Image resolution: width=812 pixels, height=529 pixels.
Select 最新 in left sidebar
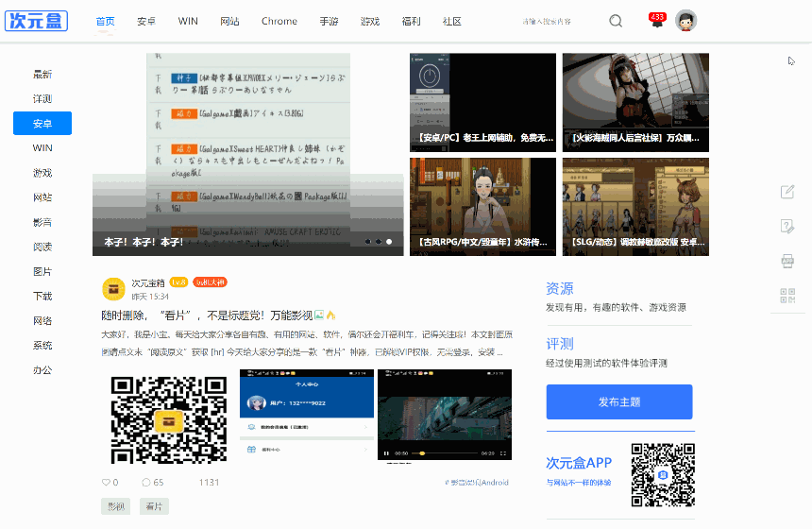(x=42, y=74)
